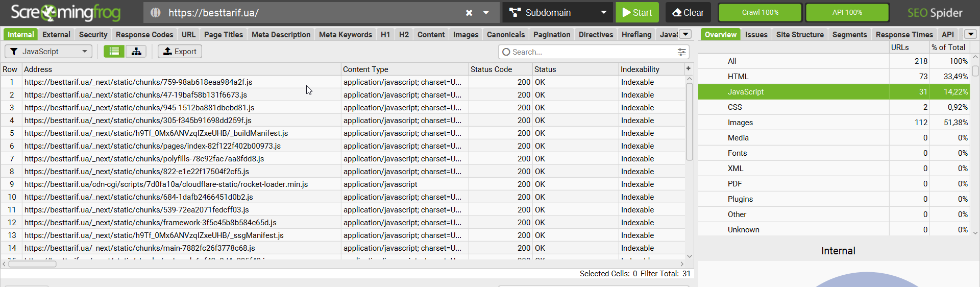Select the framework-3f5c45b8b584c65d.js row
This screenshot has width=980, height=287.
tap(342, 223)
